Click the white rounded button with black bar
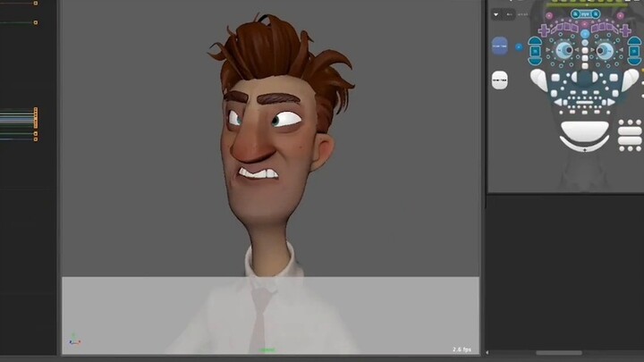The height and width of the screenshot is (362, 644). point(499,80)
